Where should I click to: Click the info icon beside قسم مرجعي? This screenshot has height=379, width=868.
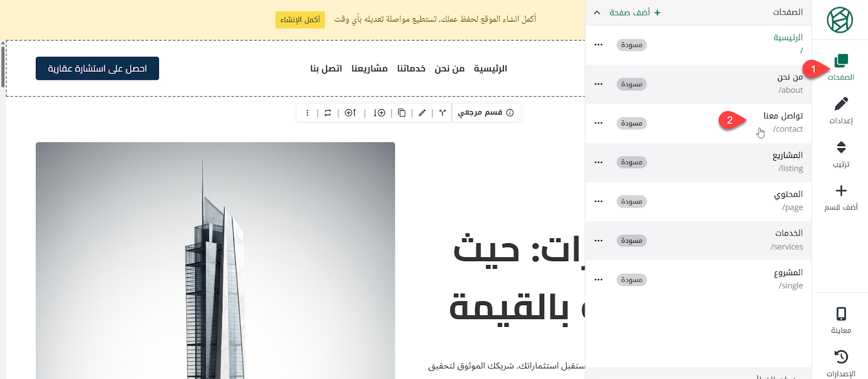coord(510,112)
